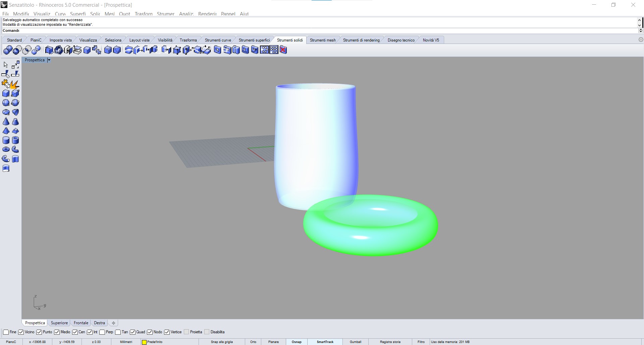Select the Cone tool in sidebar
The image size is (644, 345).
pos(6,121)
